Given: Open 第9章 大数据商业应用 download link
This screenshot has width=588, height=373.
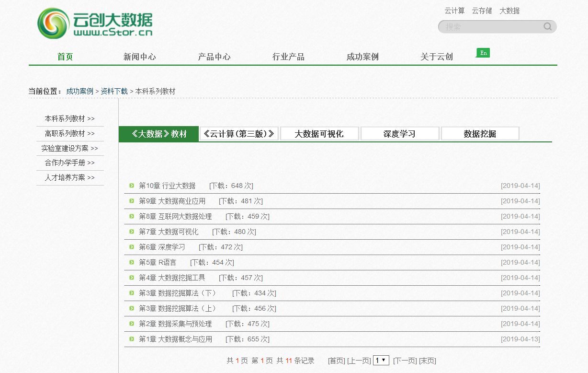Looking at the screenshot, I should (x=172, y=201).
